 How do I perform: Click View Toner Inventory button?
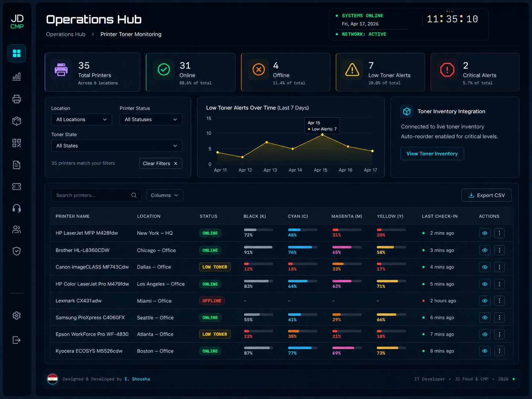coord(432,154)
